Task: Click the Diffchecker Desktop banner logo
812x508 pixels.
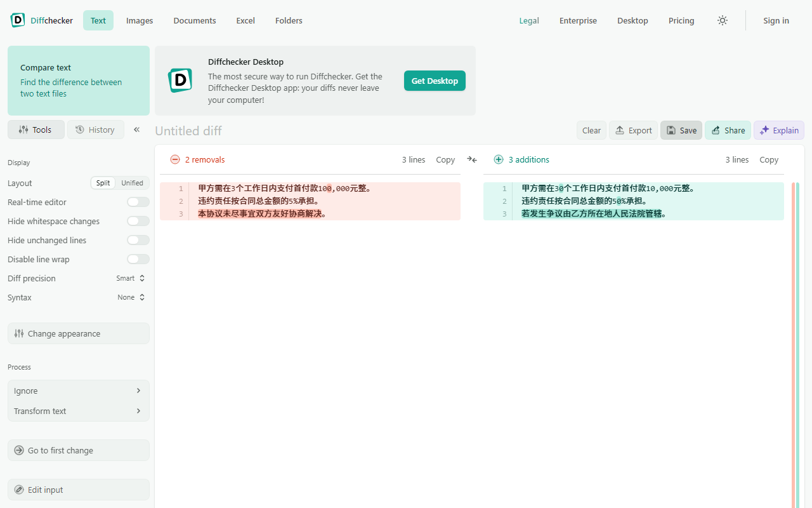Action: 180,81
